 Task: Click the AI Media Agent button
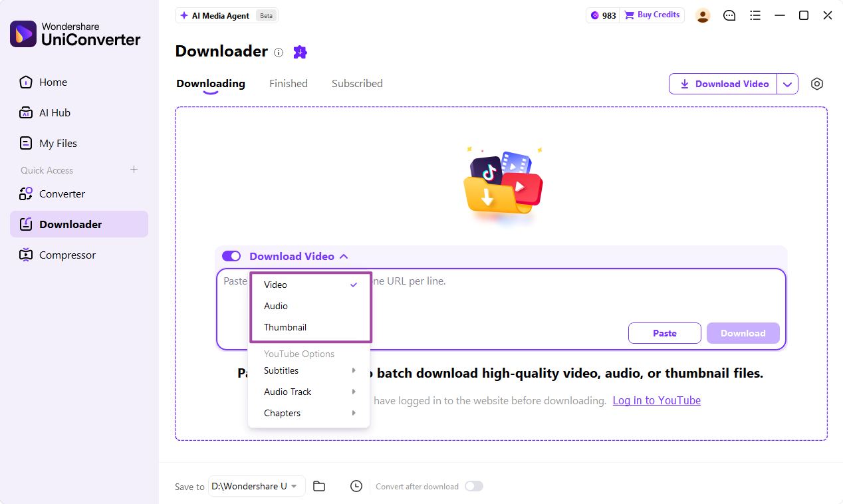(228, 15)
